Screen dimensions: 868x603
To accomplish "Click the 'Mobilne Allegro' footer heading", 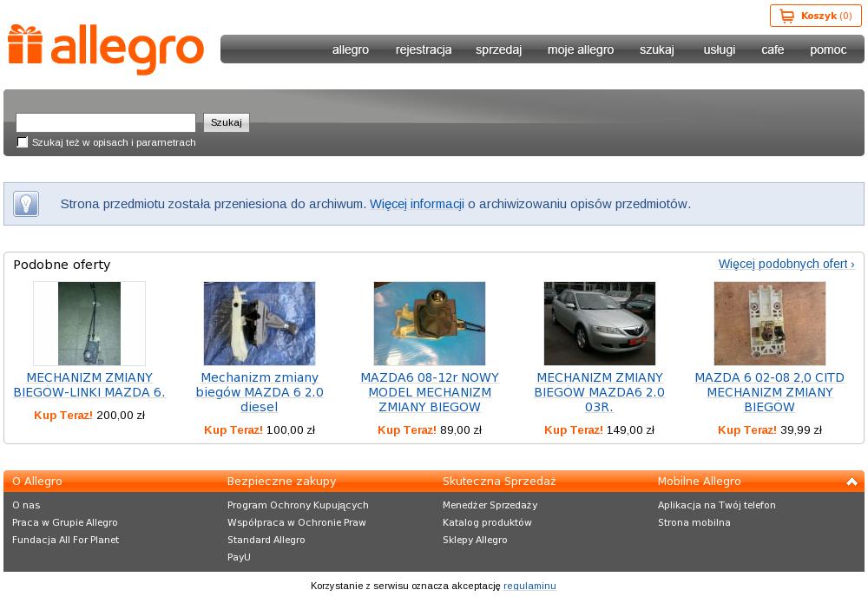I will [699, 482].
